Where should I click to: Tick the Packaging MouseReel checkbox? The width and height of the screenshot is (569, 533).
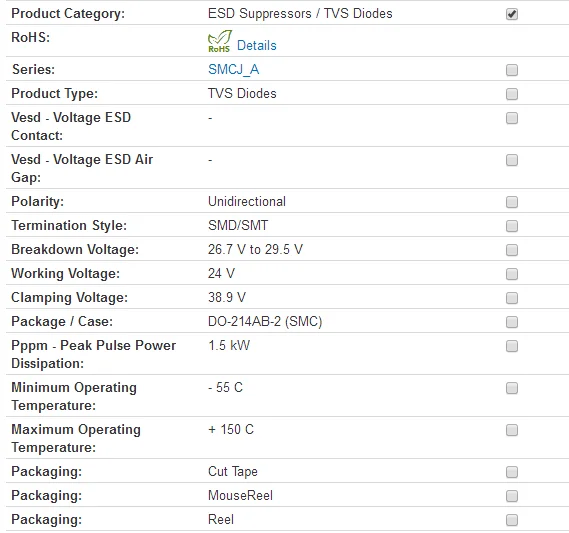coord(512,496)
